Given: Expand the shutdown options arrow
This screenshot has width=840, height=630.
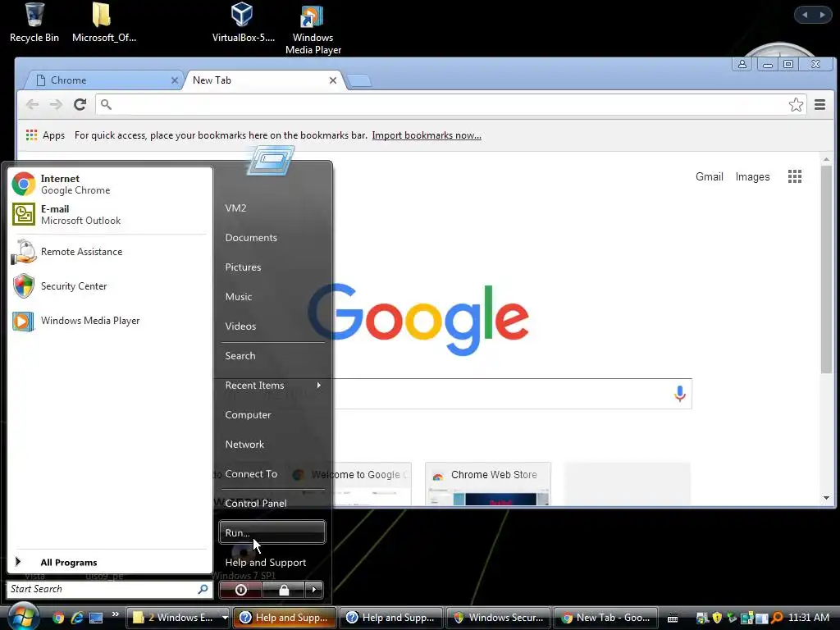Looking at the screenshot, I should [314, 590].
